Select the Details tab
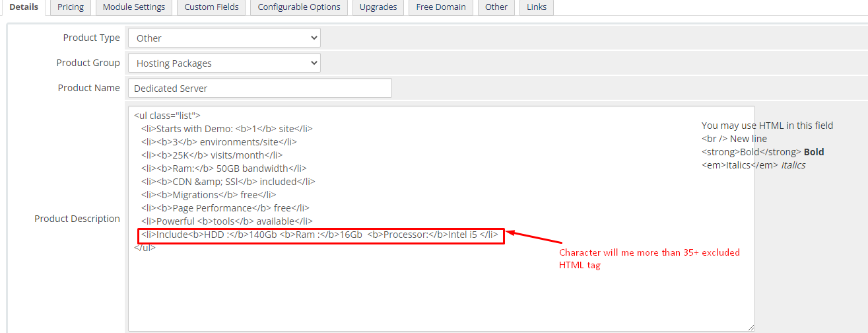The width and height of the screenshot is (868, 333). [x=23, y=7]
